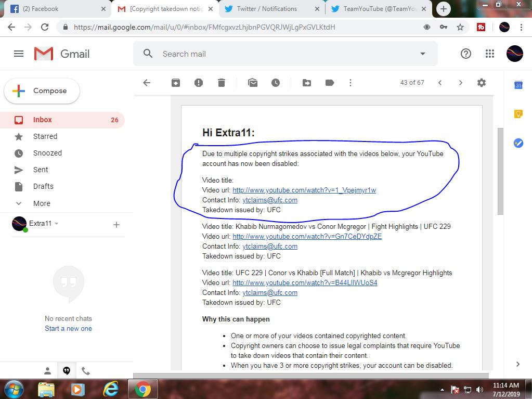Click Start a new one chat link
Screen dimensions: 532x399
pos(68,328)
